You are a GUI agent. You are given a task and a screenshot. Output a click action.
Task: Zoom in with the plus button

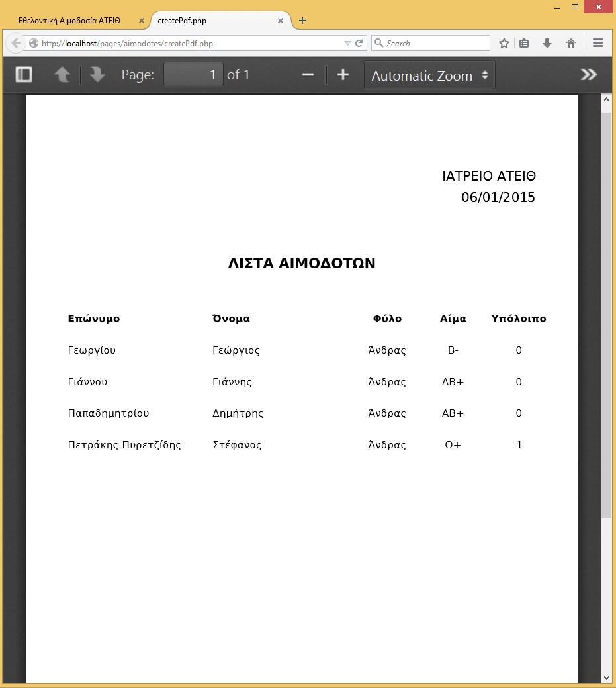(343, 75)
